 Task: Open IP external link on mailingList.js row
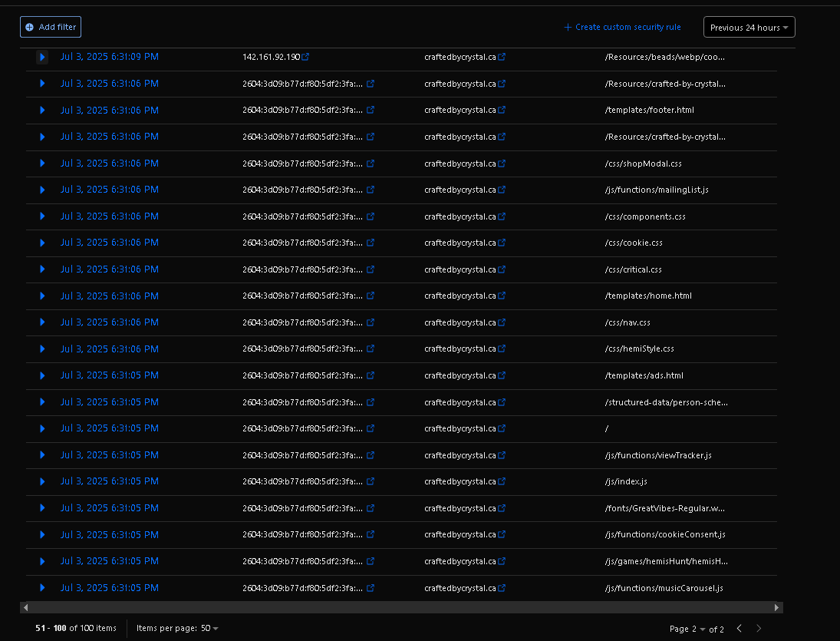(x=371, y=190)
